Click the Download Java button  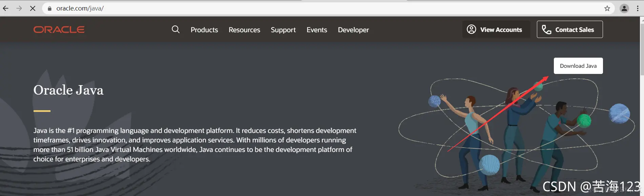578,66
